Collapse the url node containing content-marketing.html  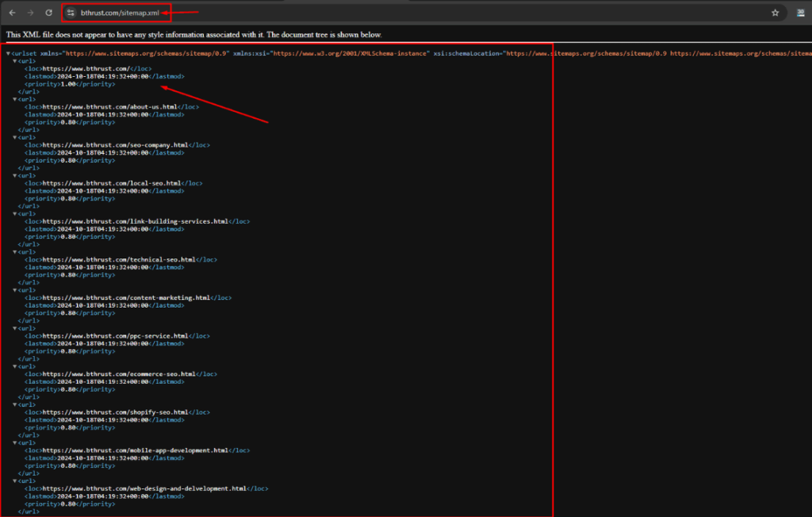click(14, 290)
